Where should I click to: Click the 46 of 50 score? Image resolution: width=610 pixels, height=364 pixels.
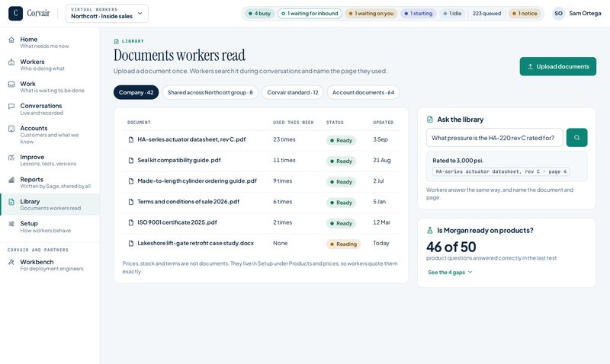click(451, 247)
